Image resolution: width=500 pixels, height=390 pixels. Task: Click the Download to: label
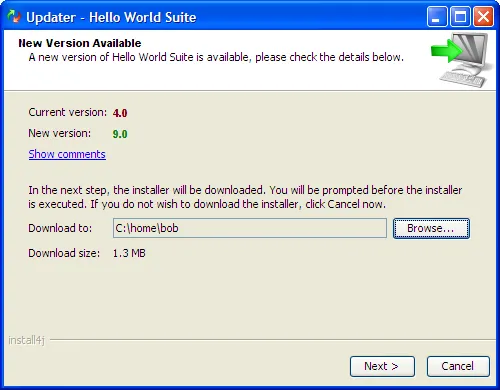(60, 228)
